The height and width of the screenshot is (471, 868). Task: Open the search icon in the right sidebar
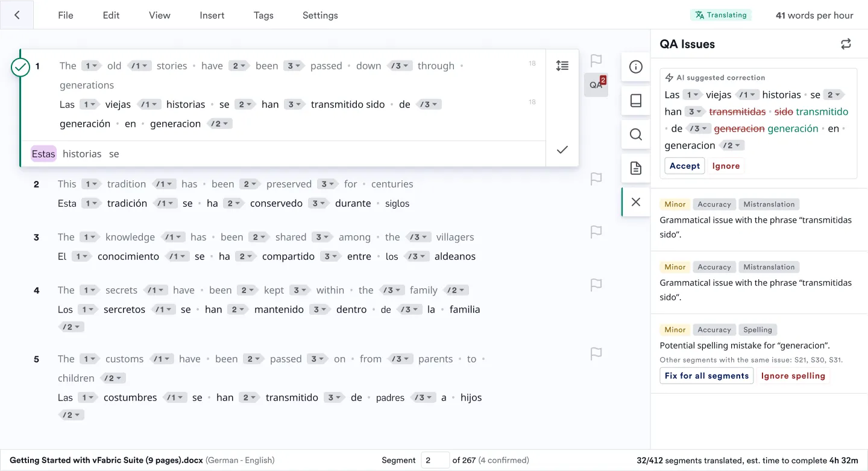click(x=635, y=134)
